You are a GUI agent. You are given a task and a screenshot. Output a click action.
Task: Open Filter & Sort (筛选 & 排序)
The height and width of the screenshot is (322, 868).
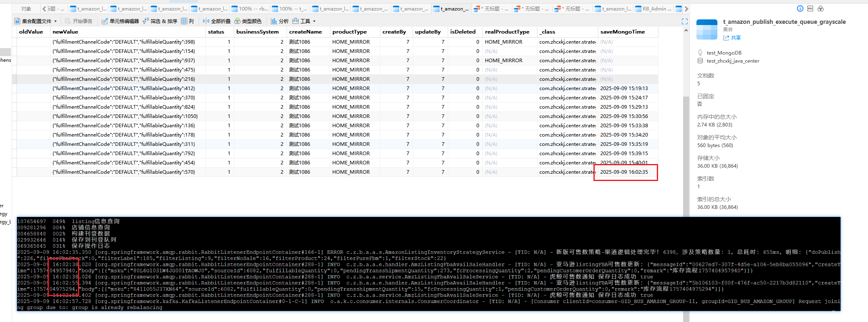160,21
